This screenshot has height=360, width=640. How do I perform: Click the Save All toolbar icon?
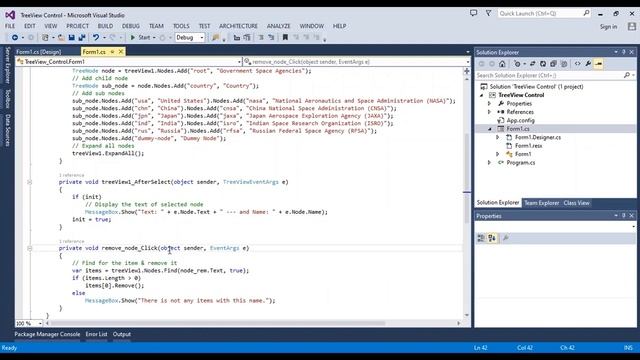point(82,38)
